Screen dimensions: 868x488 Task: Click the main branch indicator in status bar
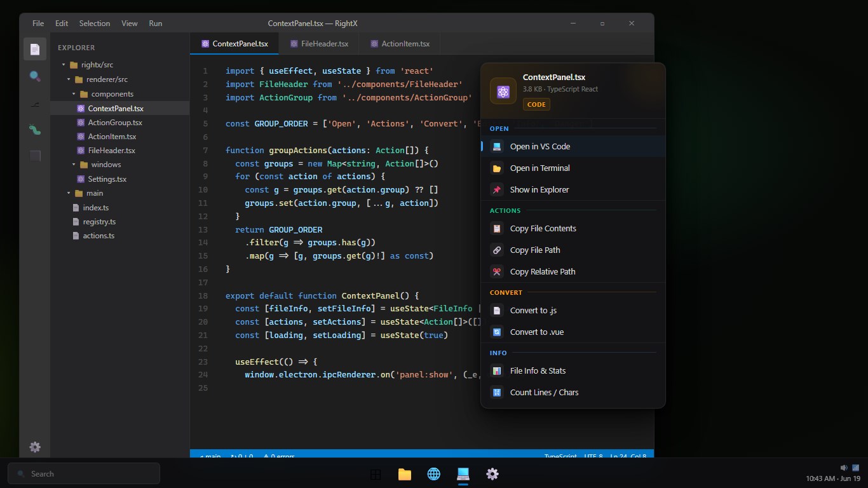click(x=210, y=456)
